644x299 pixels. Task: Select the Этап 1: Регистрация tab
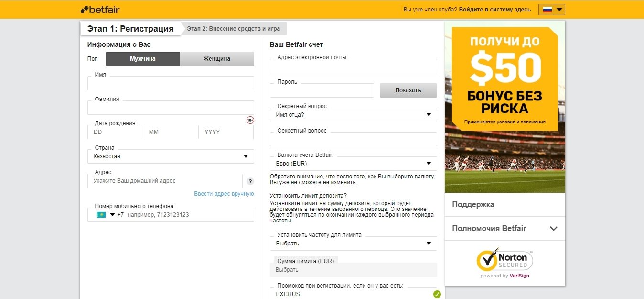click(130, 29)
